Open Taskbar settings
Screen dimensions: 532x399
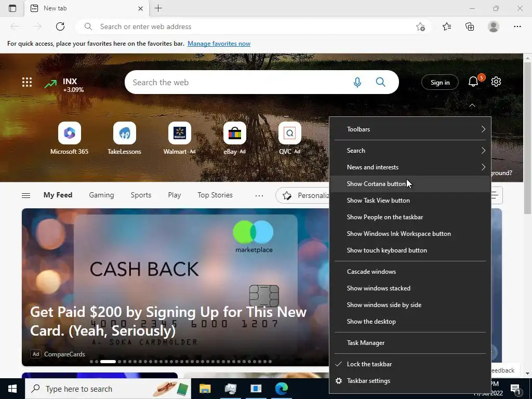(x=410, y=381)
